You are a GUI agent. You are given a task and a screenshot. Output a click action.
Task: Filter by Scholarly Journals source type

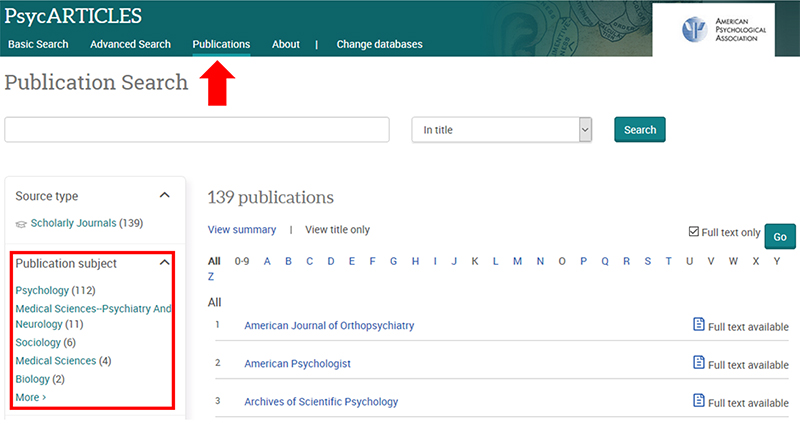73,223
